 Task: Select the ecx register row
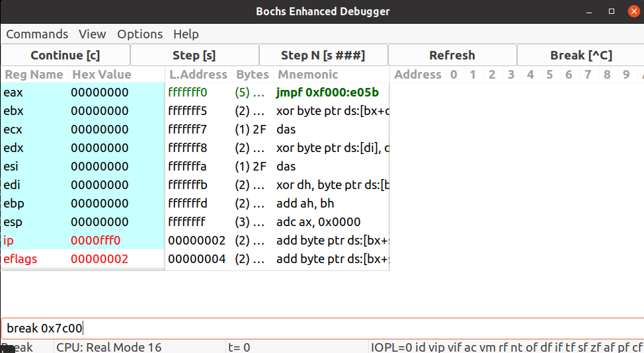point(83,130)
